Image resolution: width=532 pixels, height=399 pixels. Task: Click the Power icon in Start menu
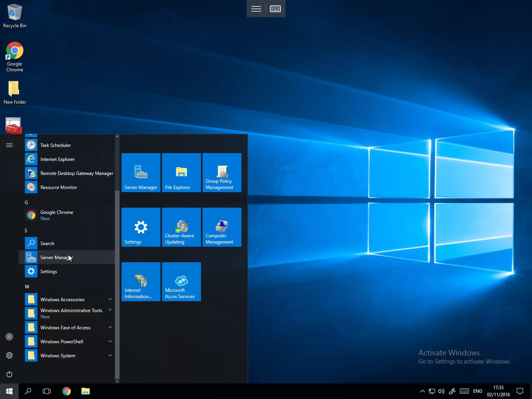point(9,374)
